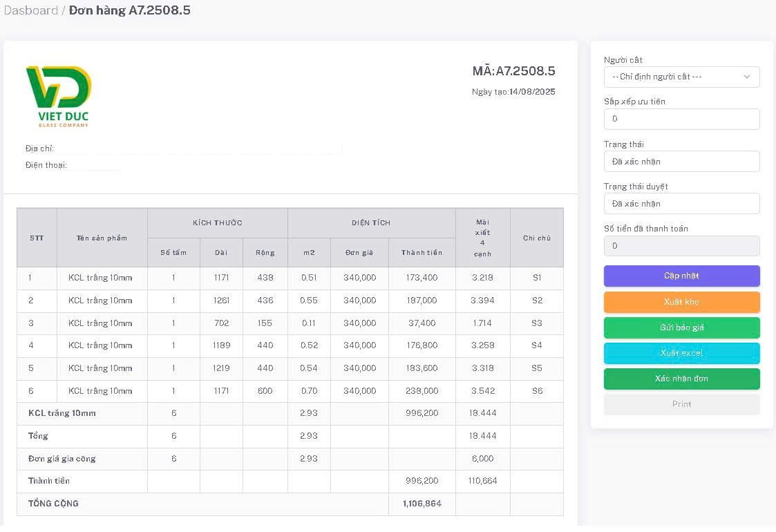Go to 'Dasboard' breadcrumb link

(31, 10)
